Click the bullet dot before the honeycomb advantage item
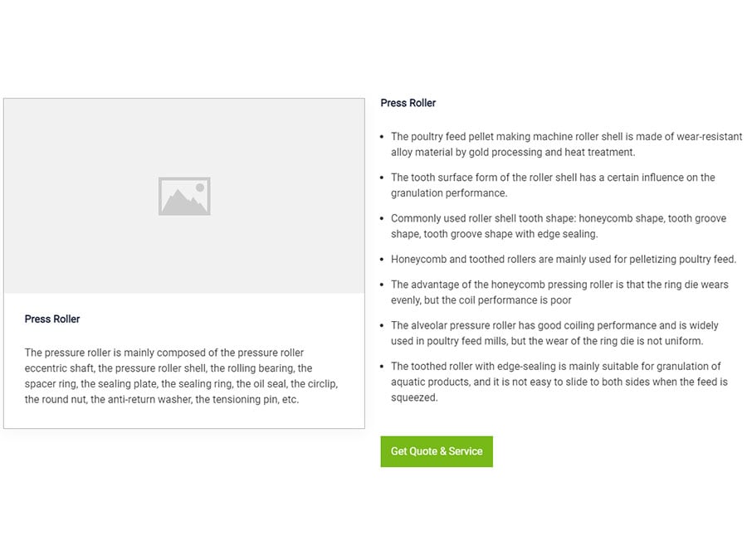The height and width of the screenshot is (560, 747). coord(382,285)
